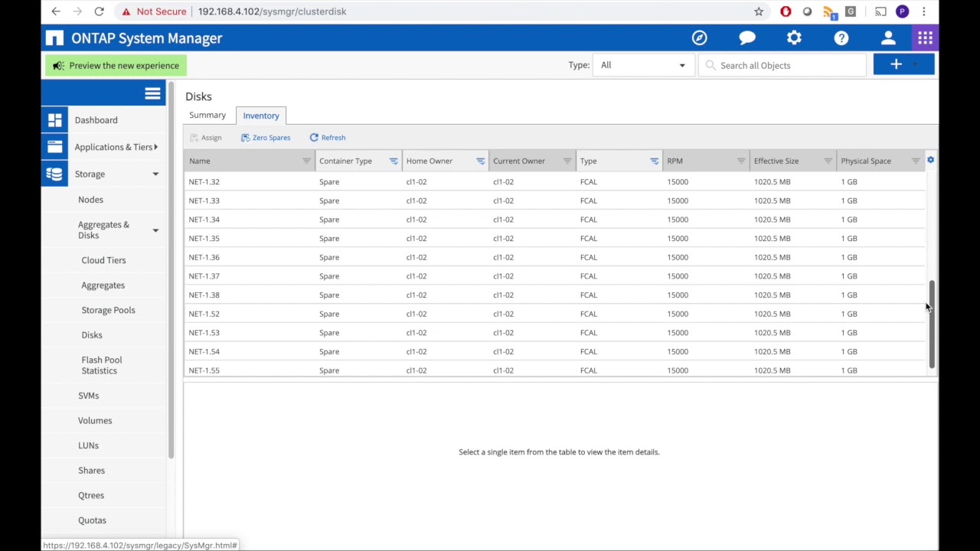
Task: Click the Assign button
Action: [205, 138]
